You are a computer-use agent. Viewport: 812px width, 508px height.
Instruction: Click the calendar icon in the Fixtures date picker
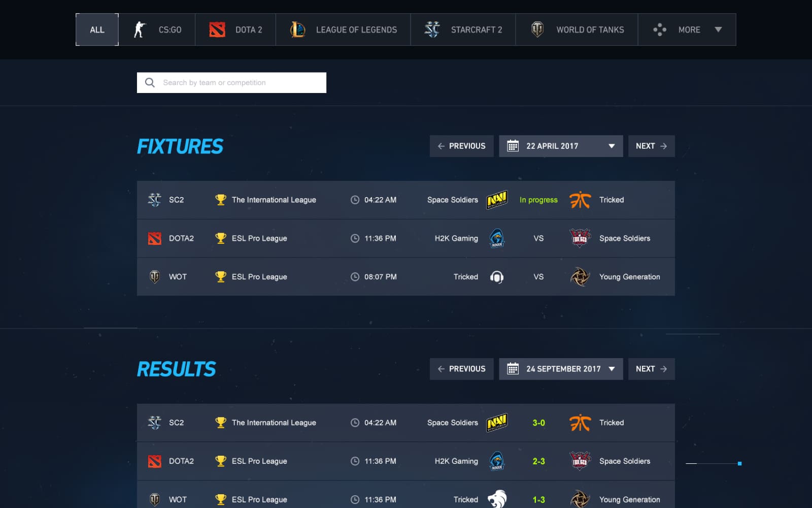(x=513, y=146)
